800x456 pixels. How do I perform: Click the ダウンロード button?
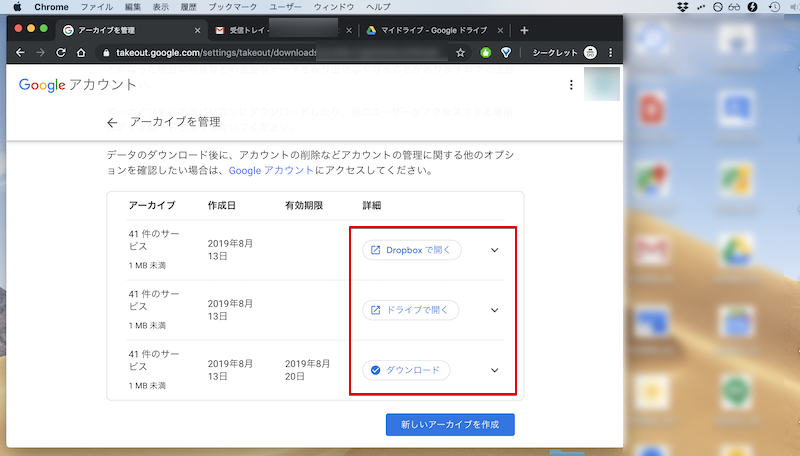[x=405, y=370]
